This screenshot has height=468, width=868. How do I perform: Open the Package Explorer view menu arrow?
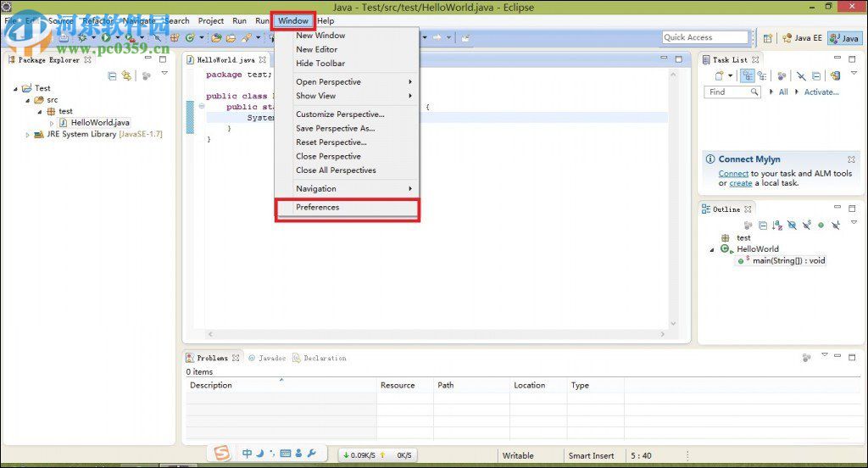click(x=164, y=75)
